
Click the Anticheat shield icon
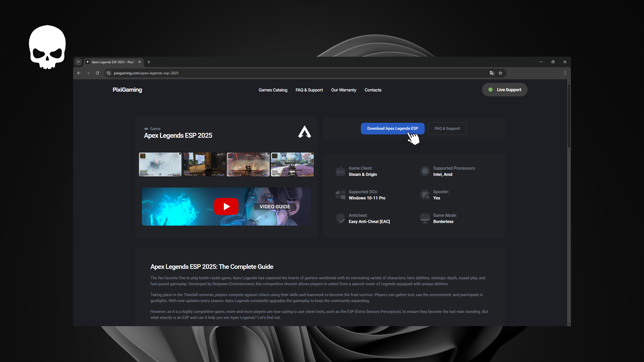point(340,218)
